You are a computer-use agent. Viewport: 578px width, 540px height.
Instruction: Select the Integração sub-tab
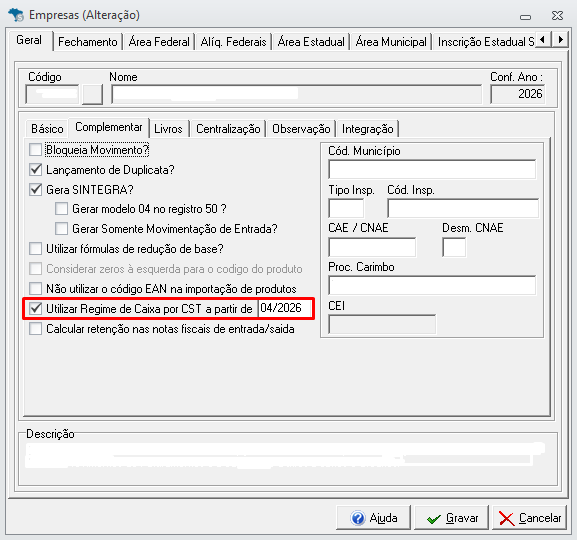pyautogui.click(x=368, y=129)
